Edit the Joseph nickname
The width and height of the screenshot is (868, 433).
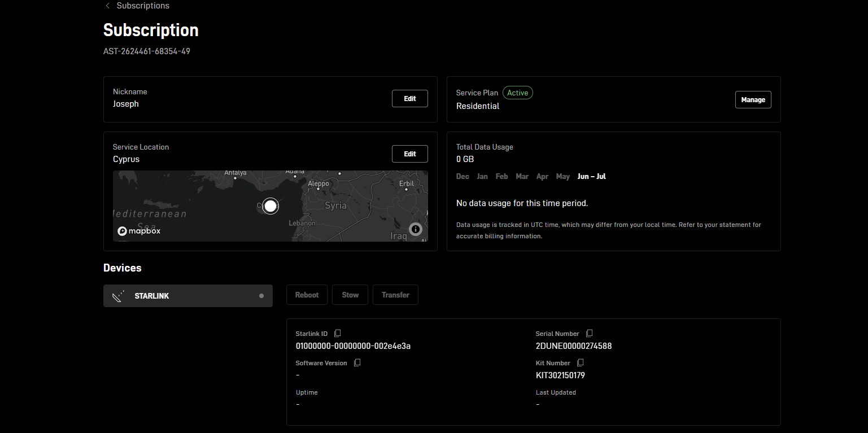coord(409,99)
